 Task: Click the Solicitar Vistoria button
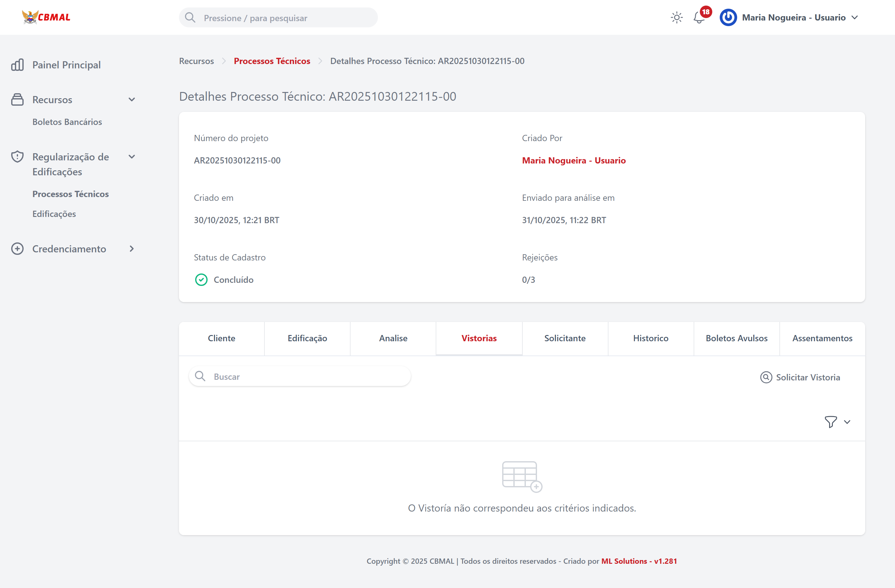pyautogui.click(x=800, y=377)
